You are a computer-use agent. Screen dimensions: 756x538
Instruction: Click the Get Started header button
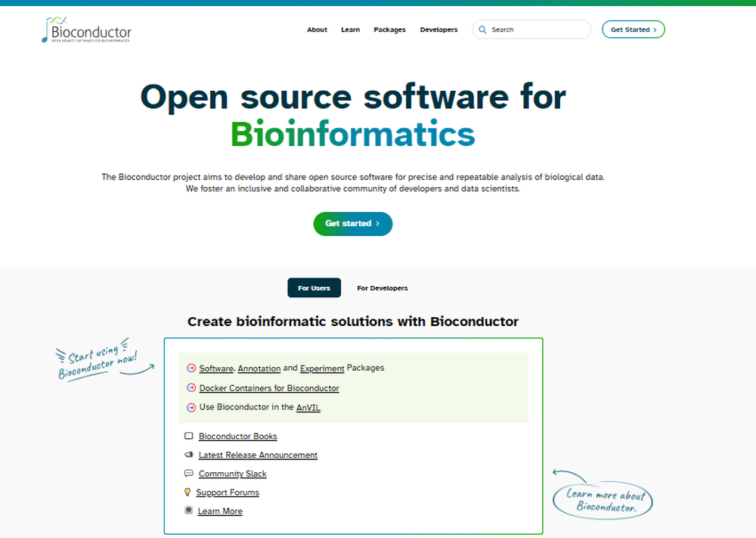point(633,30)
